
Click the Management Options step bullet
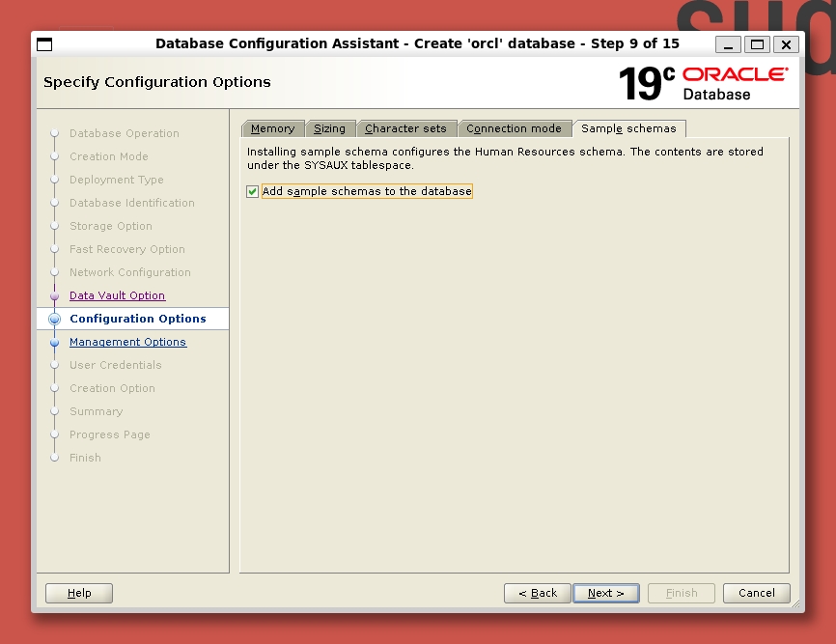[54, 343]
